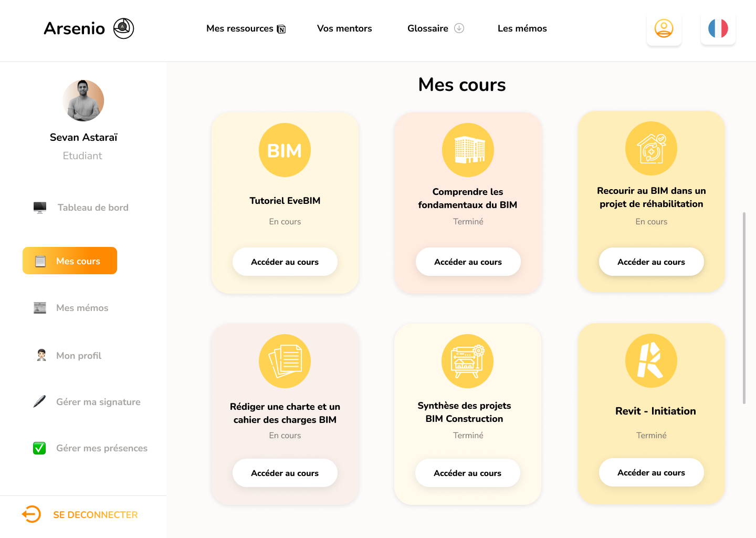Click Rédiger une charte et un cahier title

click(x=285, y=413)
